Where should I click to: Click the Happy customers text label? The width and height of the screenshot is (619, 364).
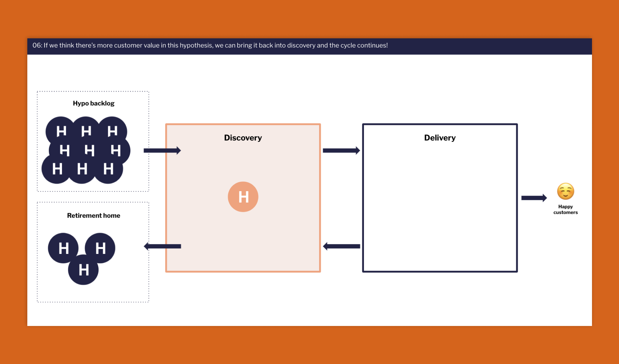click(x=565, y=209)
